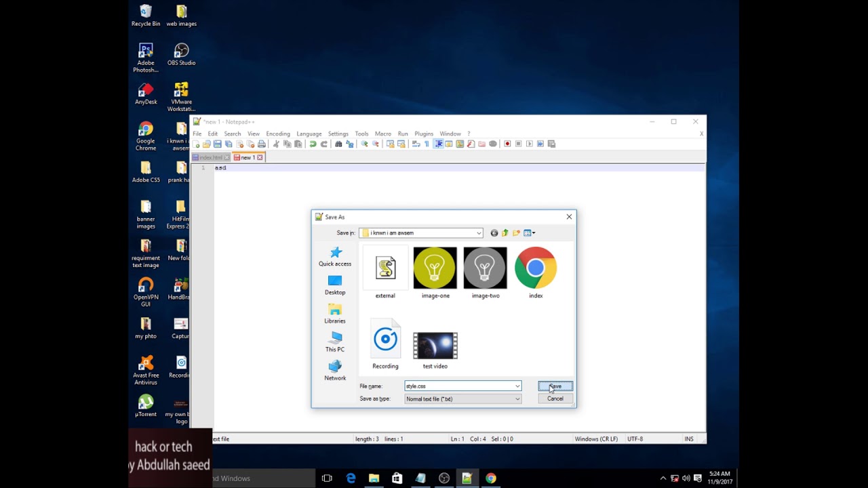Screen dimensions: 868x488
Task: Cancel the Save As dialog
Action: pos(555,399)
